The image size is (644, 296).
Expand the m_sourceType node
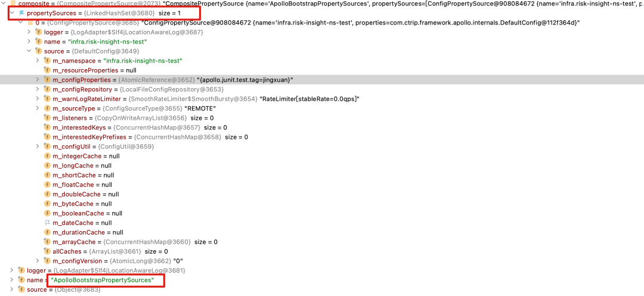(38, 108)
